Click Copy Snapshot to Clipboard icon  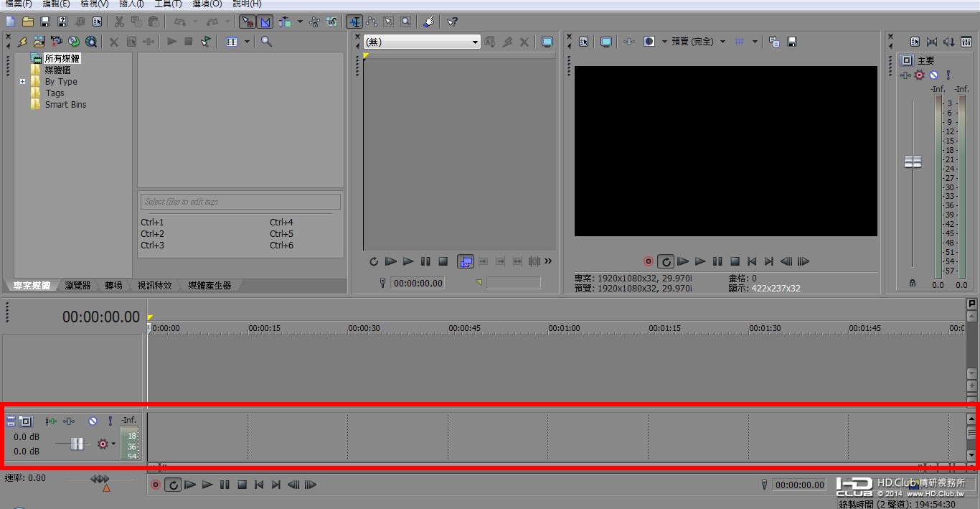tap(774, 42)
